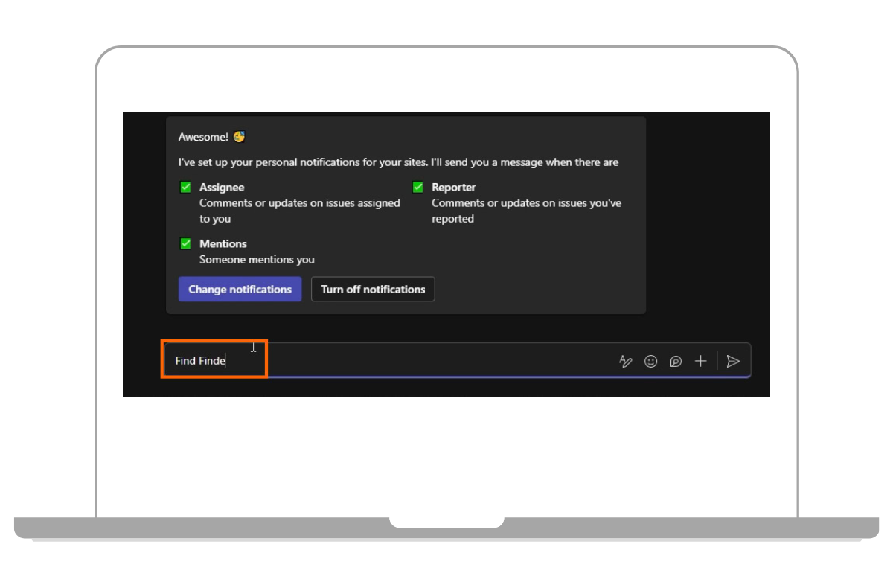Click the bold Assignee label text
893x588 pixels.
[222, 188]
